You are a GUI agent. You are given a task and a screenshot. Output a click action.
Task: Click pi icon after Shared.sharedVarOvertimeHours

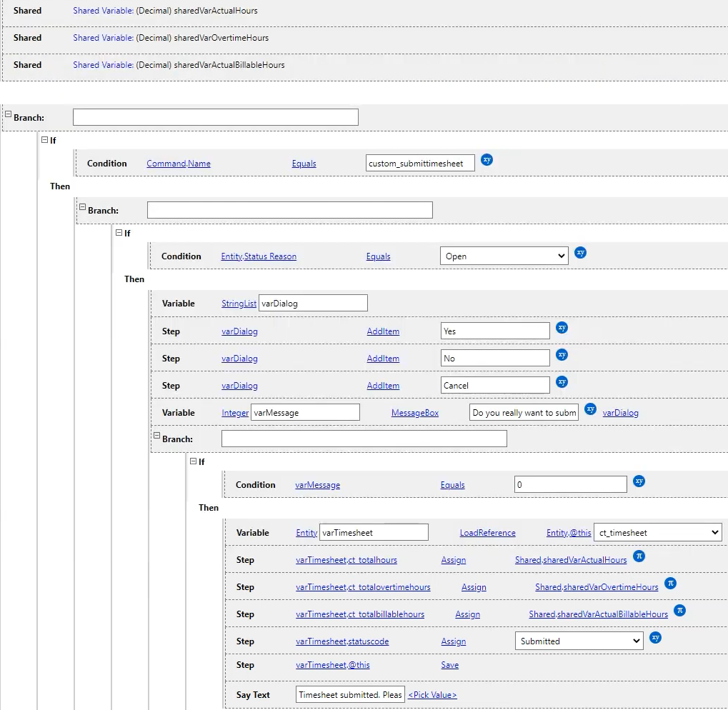670,584
